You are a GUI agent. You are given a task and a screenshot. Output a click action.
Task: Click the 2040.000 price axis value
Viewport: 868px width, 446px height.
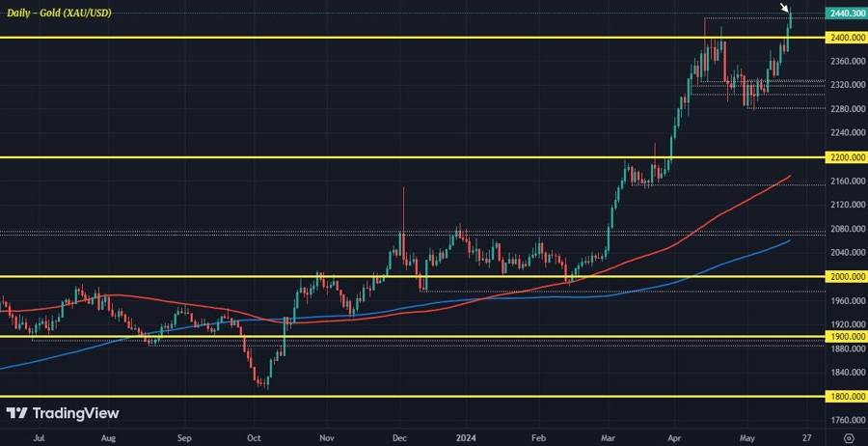[x=847, y=253]
